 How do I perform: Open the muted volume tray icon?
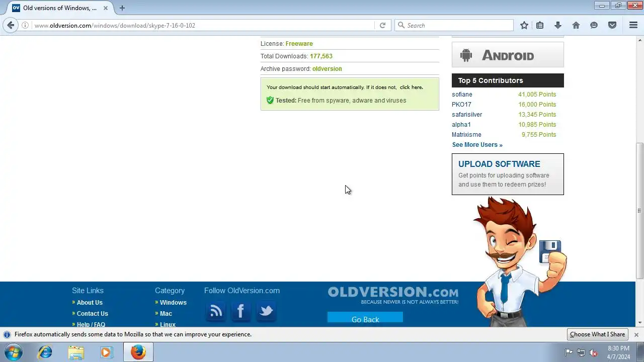pyautogui.click(x=594, y=352)
